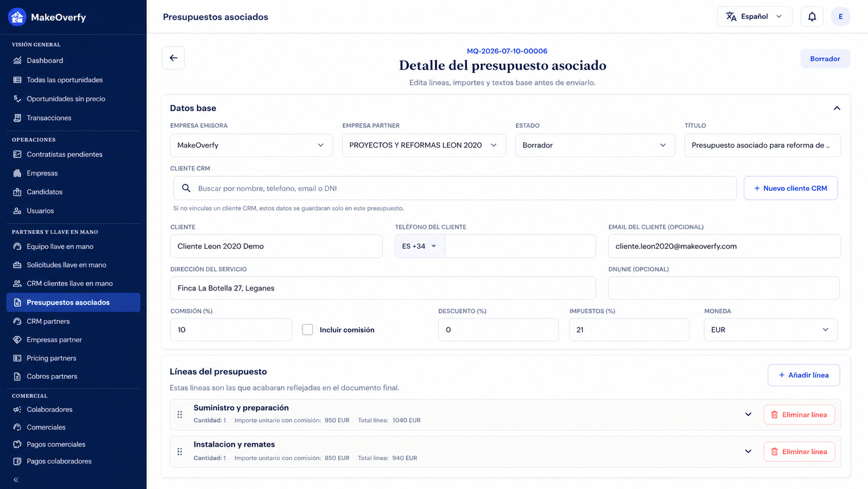Click the MakeOverfy logo icon
The image size is (868, 489).
pos(17,17)
